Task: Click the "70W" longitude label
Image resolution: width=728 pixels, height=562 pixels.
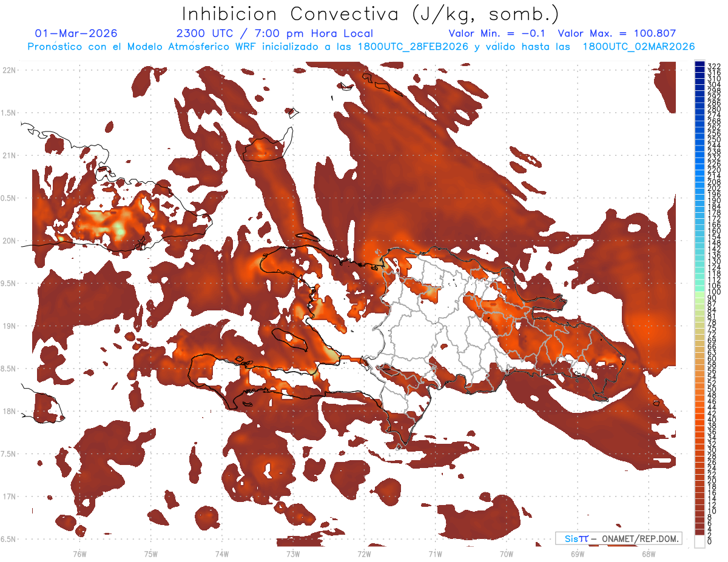Action: pyautogui.click(x=506, y=554)
